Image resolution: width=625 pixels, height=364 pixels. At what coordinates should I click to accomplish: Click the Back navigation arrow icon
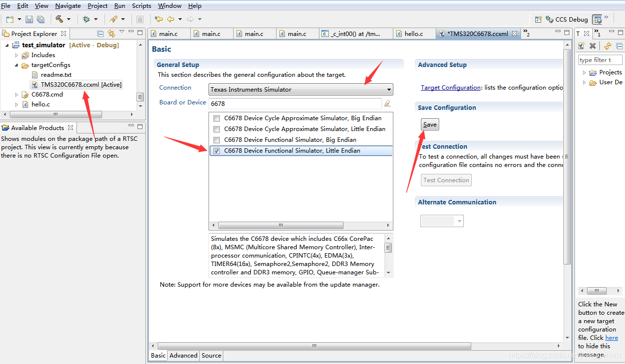point(171,19)
